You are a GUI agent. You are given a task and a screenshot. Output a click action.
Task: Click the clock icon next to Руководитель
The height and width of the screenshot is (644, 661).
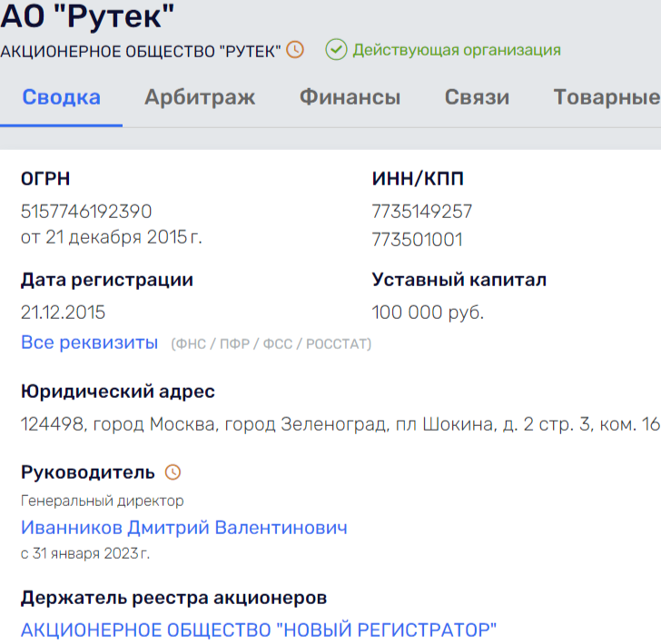[173, 472]
